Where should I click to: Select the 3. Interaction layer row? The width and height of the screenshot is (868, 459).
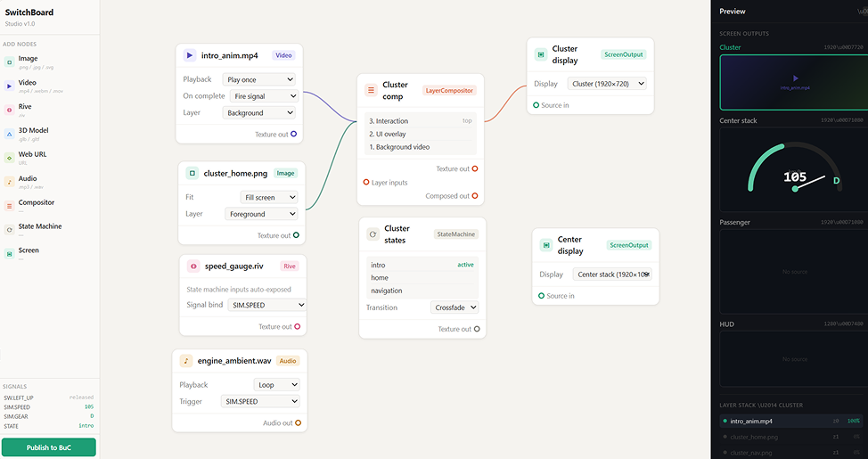coord(421,120)
